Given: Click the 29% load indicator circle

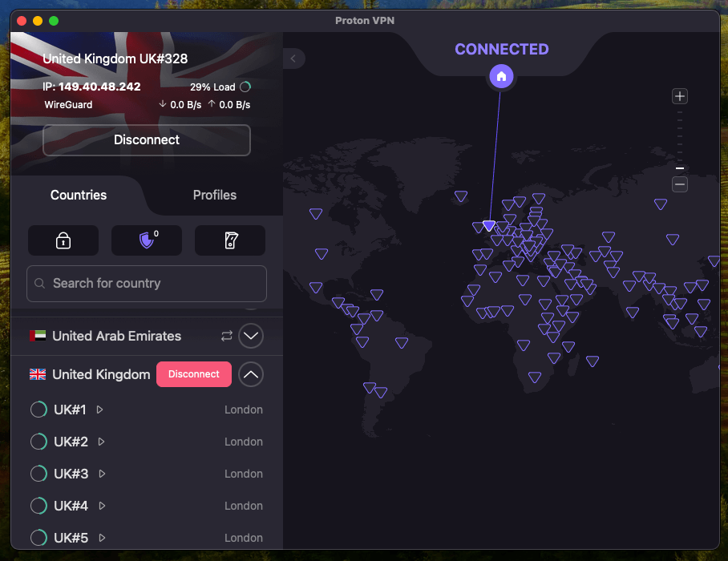Looking at the screenshot, I should pos(245,87).
